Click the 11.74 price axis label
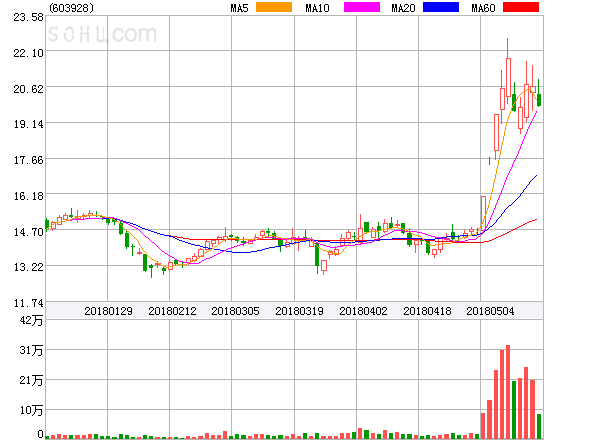Viewport: 600px width, 440px height. [28, 303]
